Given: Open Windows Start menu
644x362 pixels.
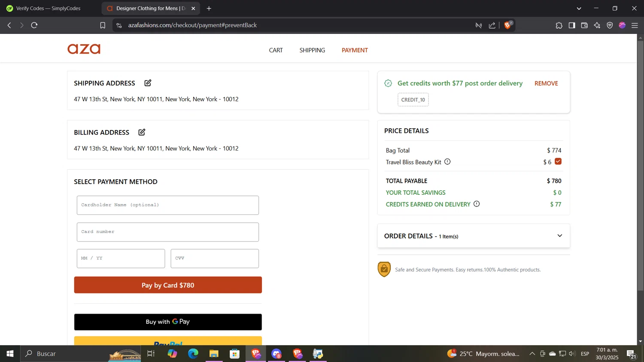Looking at the screenshot, I should [10, 353].
